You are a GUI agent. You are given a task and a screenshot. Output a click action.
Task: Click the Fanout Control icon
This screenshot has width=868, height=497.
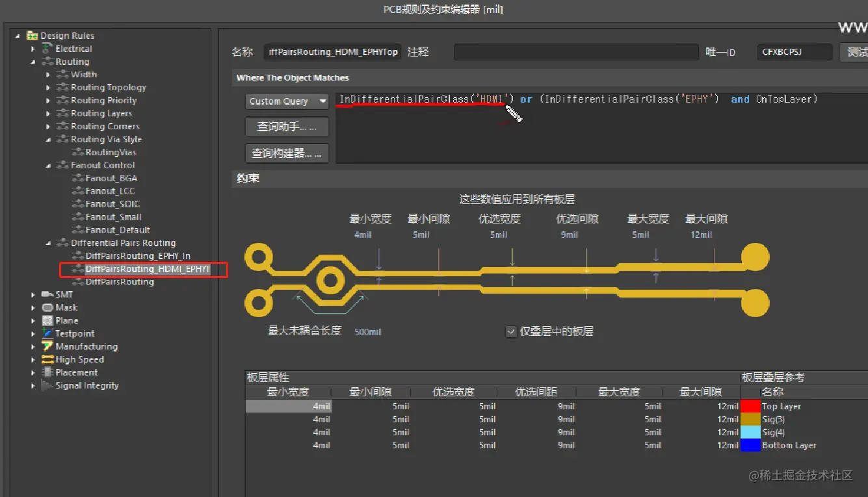pyautogui.click(x=62, y=166)
